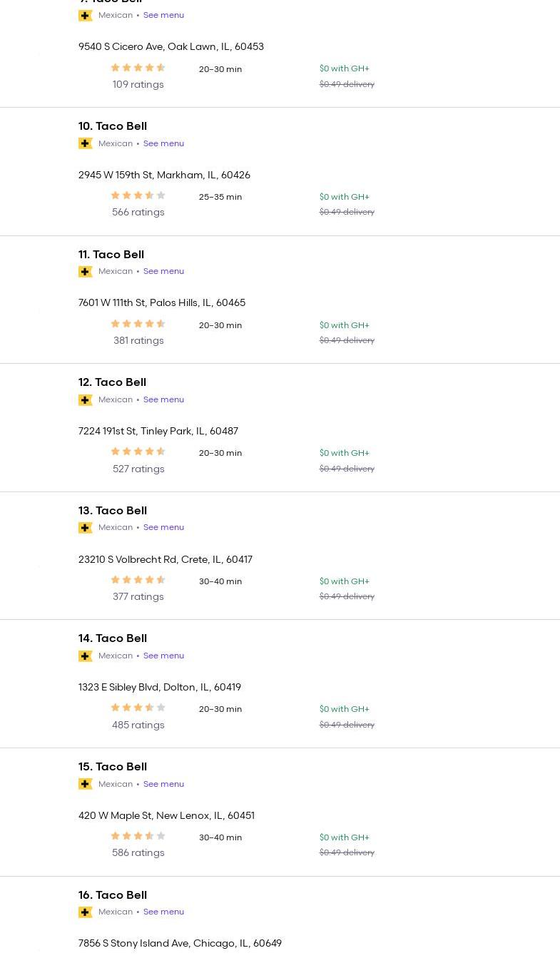560x958 pixels.
Task: Click GH+ badge icon for listing 10
Action: (86, 143)
